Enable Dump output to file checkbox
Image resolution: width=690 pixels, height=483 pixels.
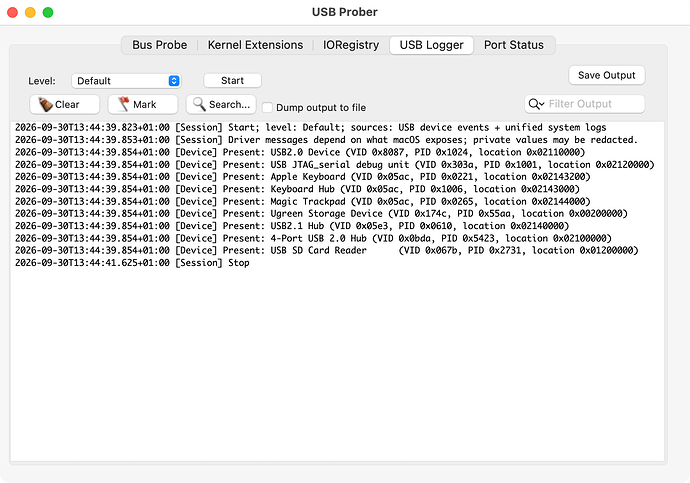tap(267, 107)
